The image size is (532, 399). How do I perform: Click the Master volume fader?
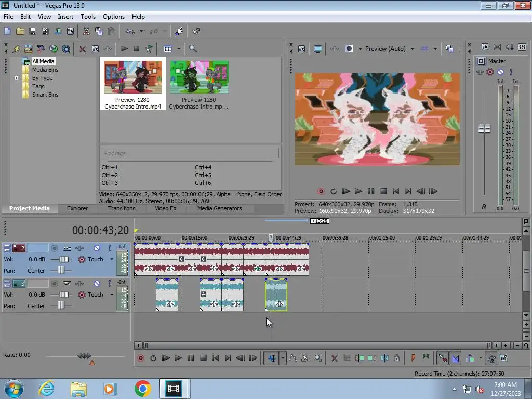click(484, 129)
